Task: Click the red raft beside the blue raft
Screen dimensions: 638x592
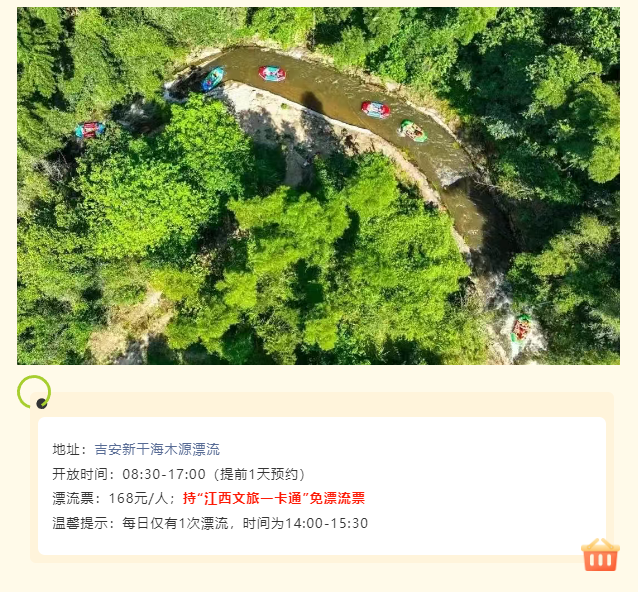Action: [272, 74]
